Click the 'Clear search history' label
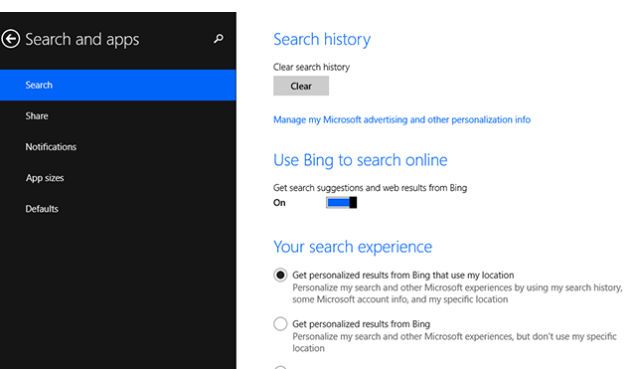The image size is (631, 369). 311,67
